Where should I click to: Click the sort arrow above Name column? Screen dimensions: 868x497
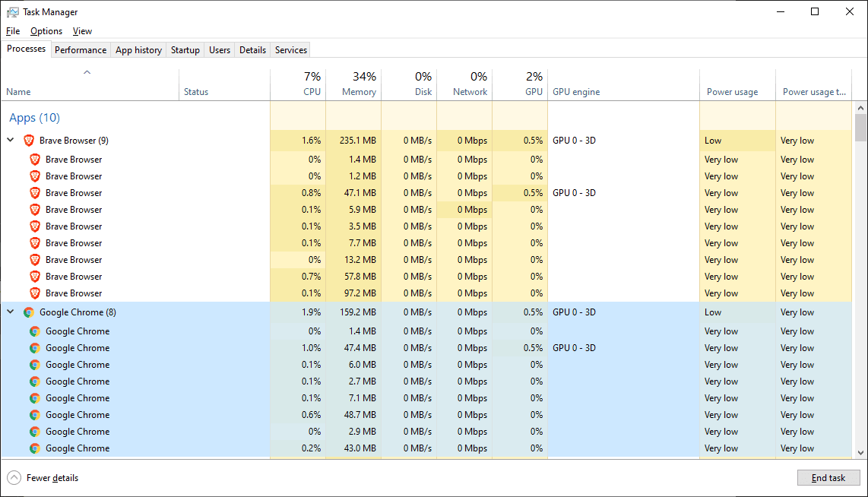(87, 72)
